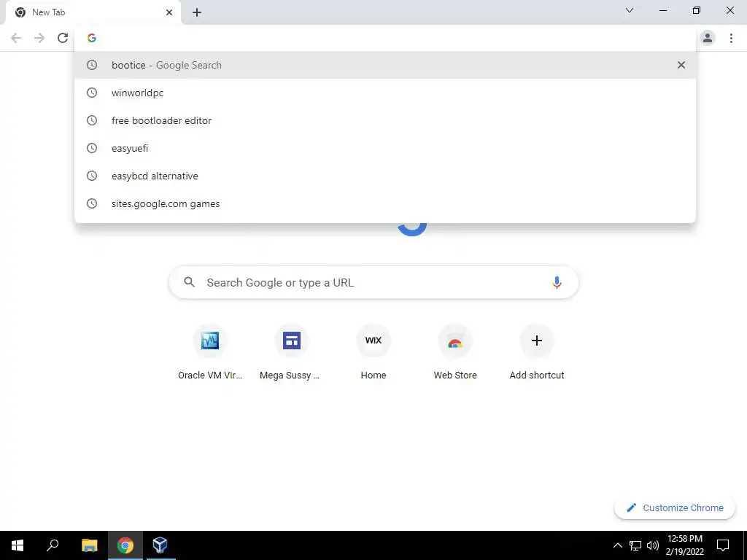This screenshot has width=747, height=560.
Task: Open the Oracle VM VirtualBox shortcut
Action: click(210, 353)
